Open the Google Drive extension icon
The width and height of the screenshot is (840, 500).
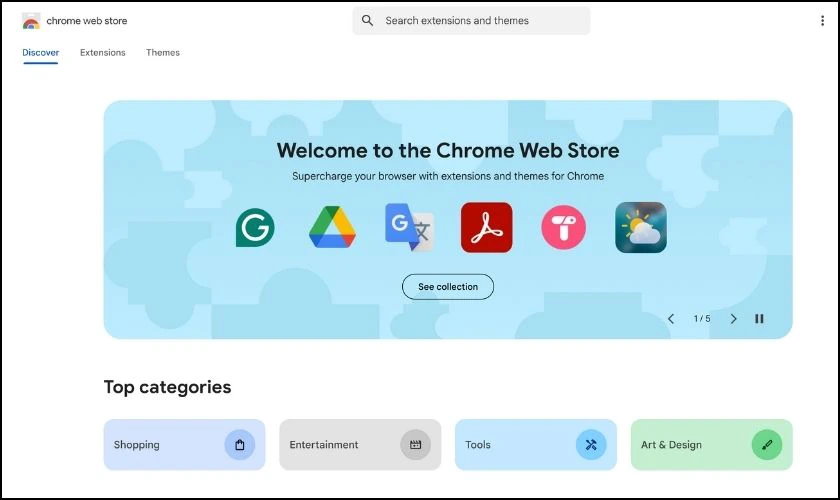[333, 227]
